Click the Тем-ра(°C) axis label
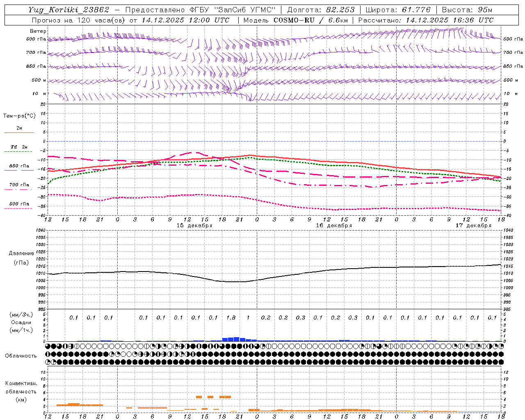The height and width of the screenshot is (420, 525). coord(19,116)
